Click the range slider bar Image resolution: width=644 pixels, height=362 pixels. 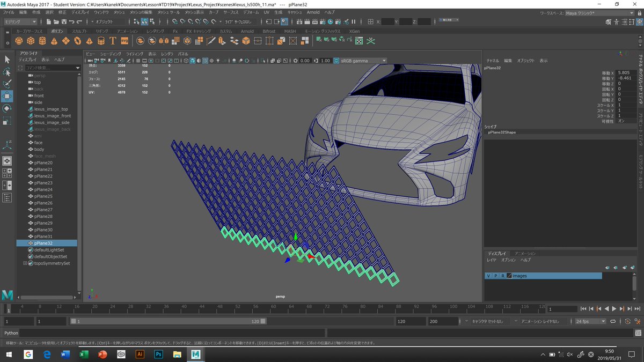pos(166,321)
